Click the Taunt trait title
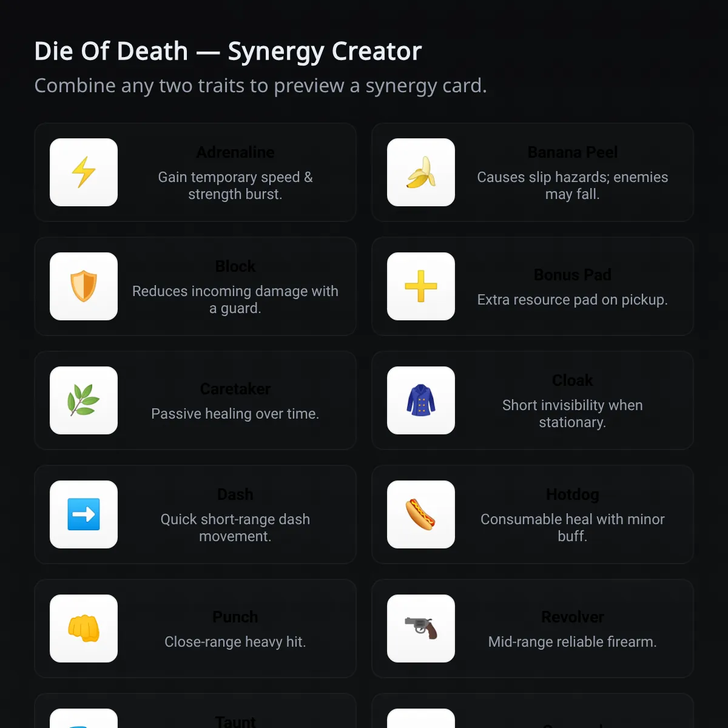728x728 pixels. (x=235, y=722)
